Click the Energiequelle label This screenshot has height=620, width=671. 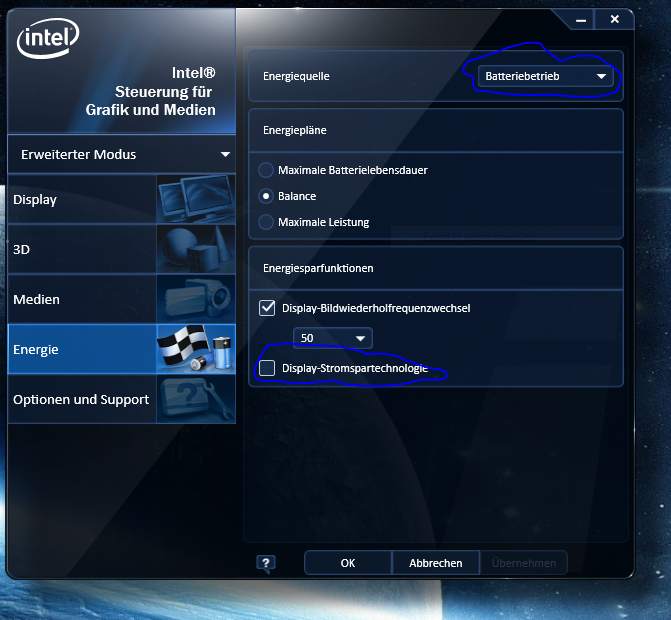tap(296, 76)
